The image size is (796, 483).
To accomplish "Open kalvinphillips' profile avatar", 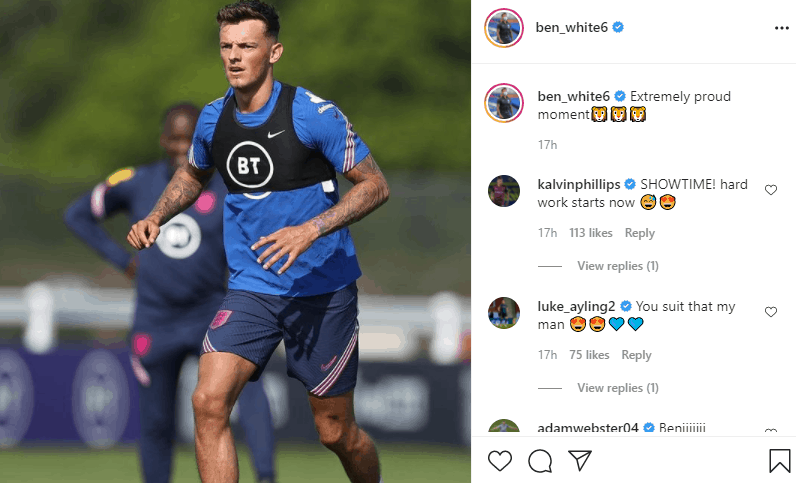I will tap(504, 191).
